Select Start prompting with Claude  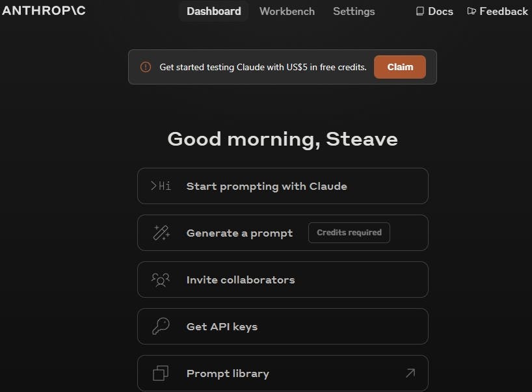(x=283, y=186)
